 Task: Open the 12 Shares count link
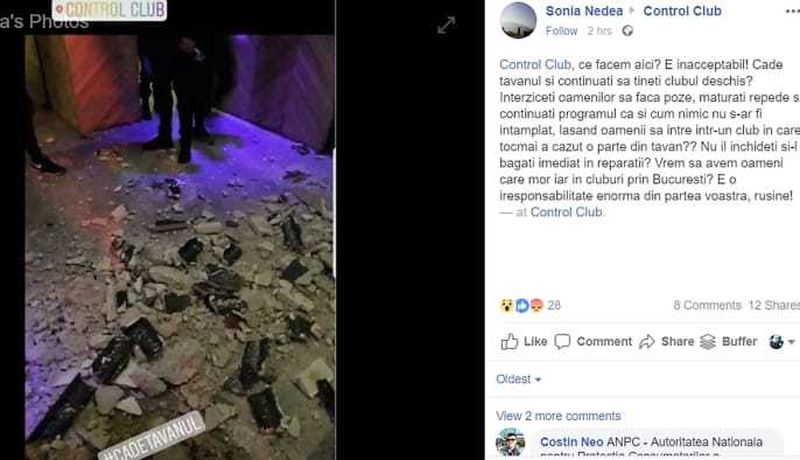pos(773,305)
